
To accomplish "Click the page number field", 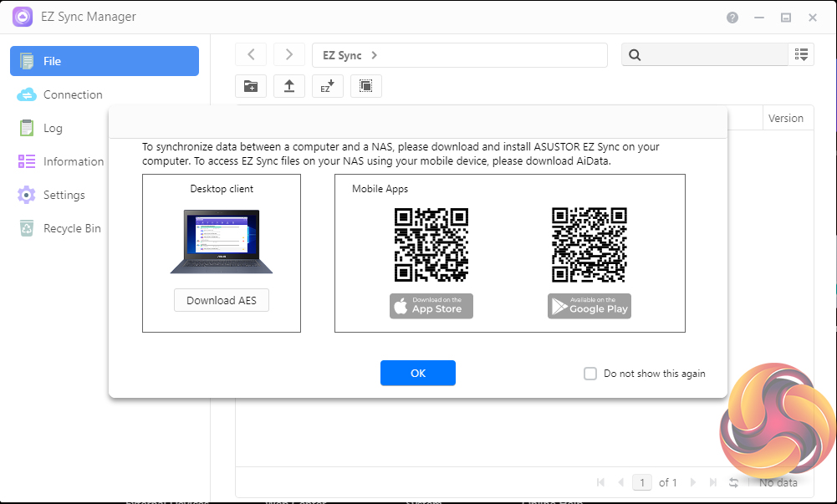I will (x=642, y=482).
